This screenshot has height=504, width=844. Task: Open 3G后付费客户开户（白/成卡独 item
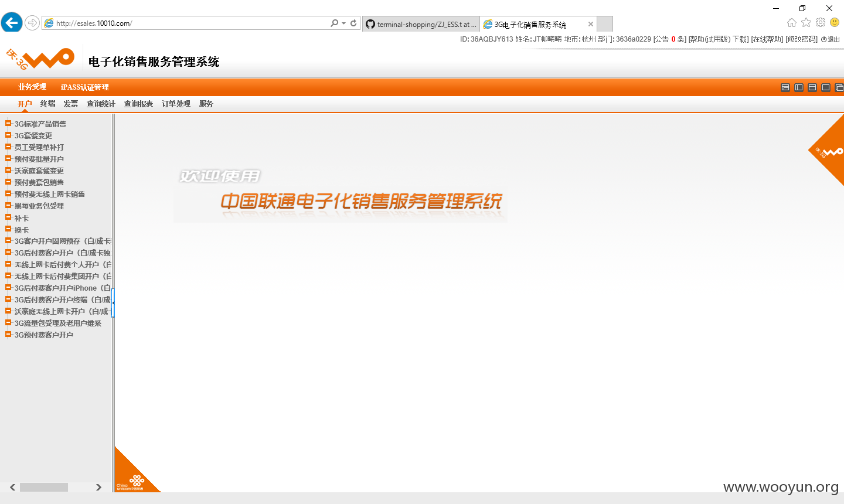pos(63,253)
